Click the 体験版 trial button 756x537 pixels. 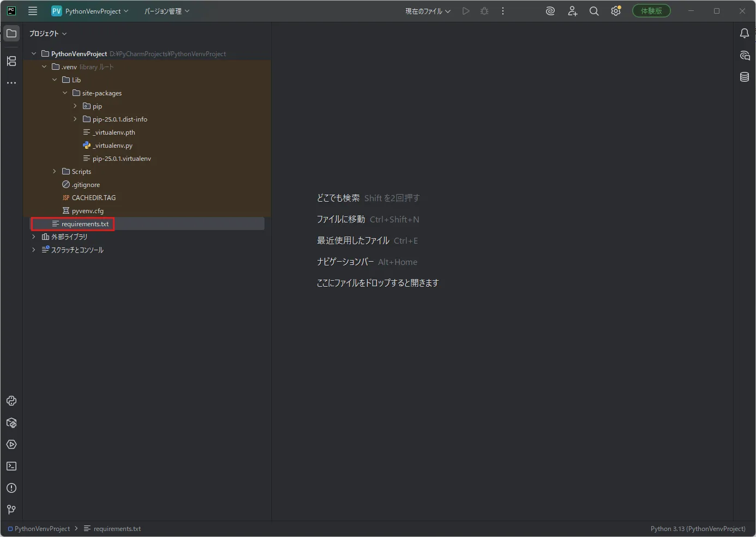[x=651, y=11]
